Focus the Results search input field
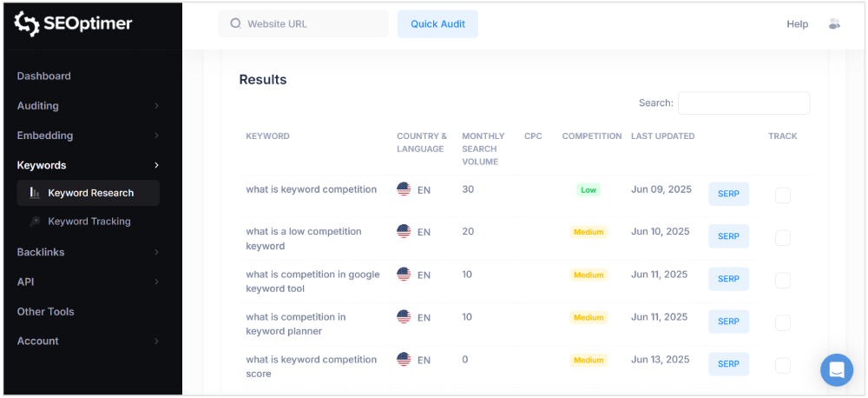The height and width of the screenshot is (398, 868). coord(744,103)
